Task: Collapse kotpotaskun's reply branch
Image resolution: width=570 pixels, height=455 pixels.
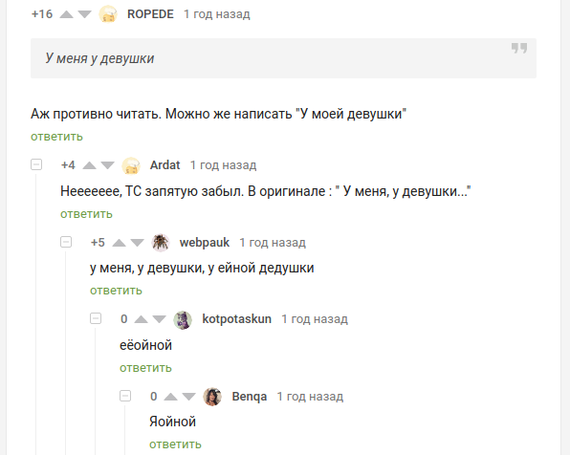Action: click(96, 319)
